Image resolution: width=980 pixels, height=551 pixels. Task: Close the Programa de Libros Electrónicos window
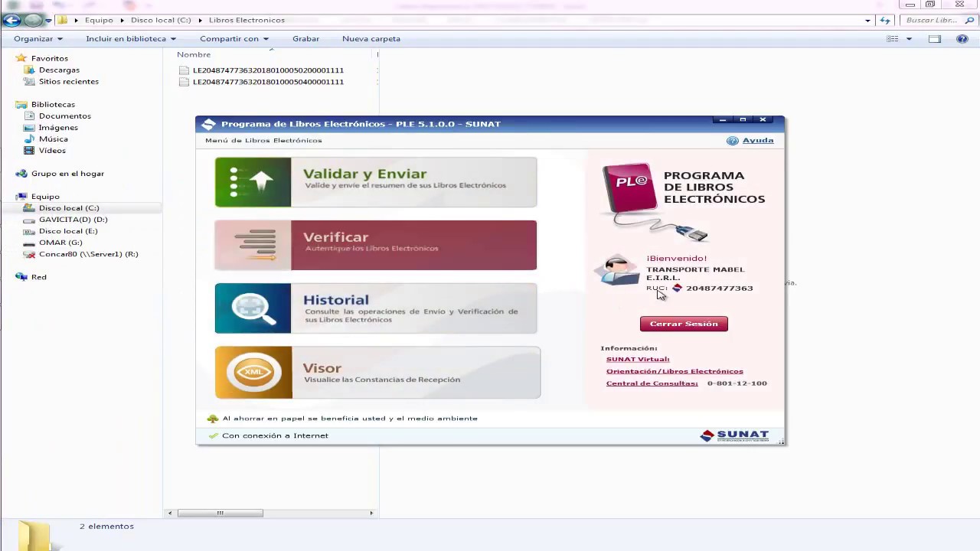[x=763, y=119]
